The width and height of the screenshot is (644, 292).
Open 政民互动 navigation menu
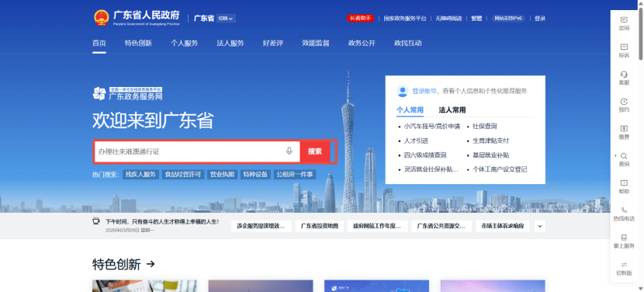(x=408, y=43)
